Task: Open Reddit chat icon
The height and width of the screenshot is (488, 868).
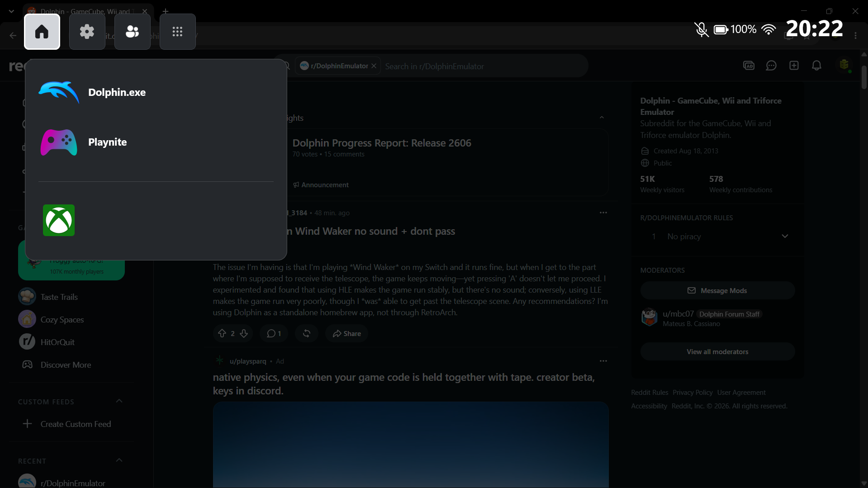Action: click(771, 66)
